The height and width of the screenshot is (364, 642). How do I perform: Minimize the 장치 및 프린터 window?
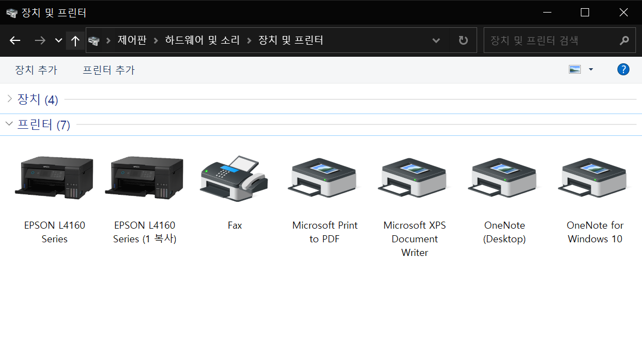pyautogui.click(x=547, y=13)
